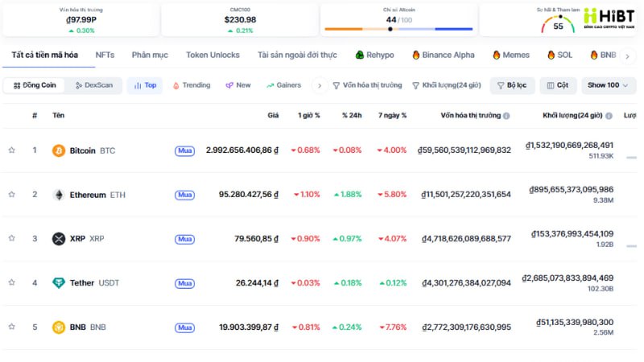Switch view to Đồng Coin
Image resolution: width=644 pixels, height=362 pixels.
tap(34, 85)
